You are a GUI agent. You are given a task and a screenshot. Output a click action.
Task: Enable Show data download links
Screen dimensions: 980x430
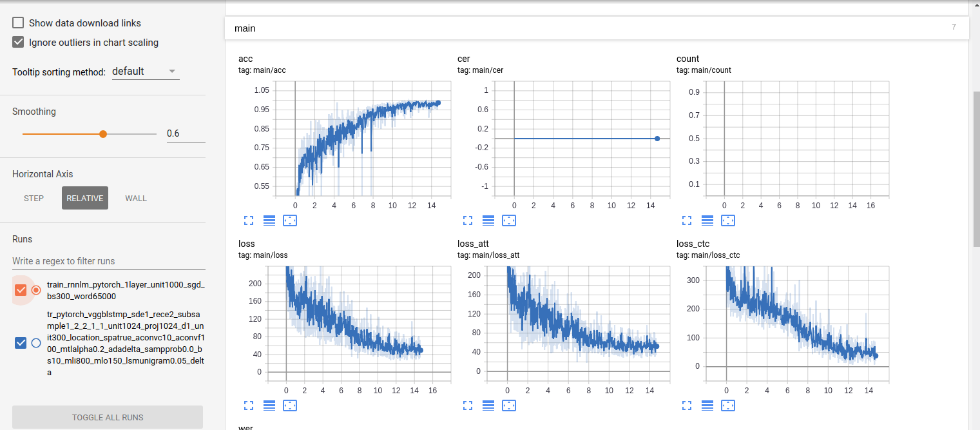17,23
